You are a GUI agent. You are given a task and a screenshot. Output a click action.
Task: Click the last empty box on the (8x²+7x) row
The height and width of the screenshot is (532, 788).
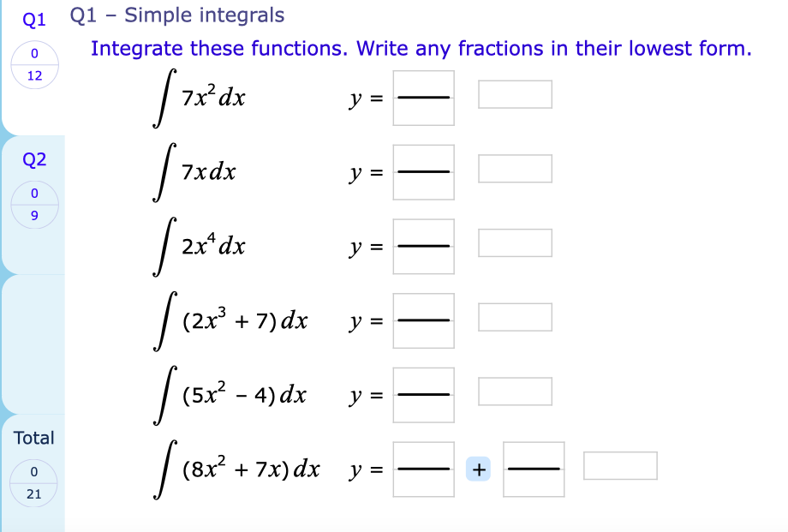point(620,464)
